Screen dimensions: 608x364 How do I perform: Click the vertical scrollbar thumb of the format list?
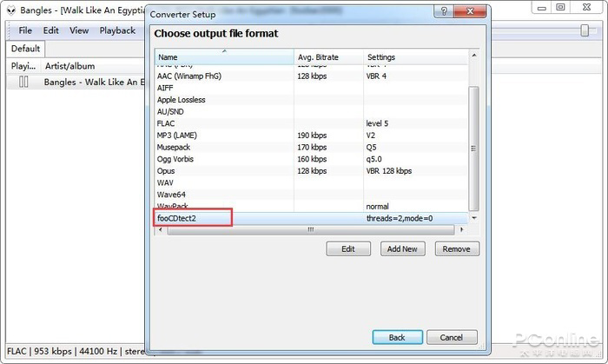(x=474, y=149)
